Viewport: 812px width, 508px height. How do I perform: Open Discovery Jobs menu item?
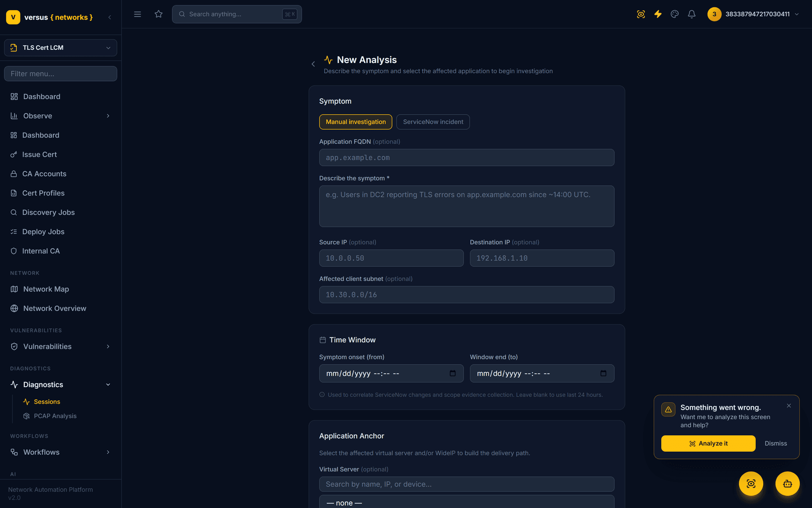[x=61, y=212]
